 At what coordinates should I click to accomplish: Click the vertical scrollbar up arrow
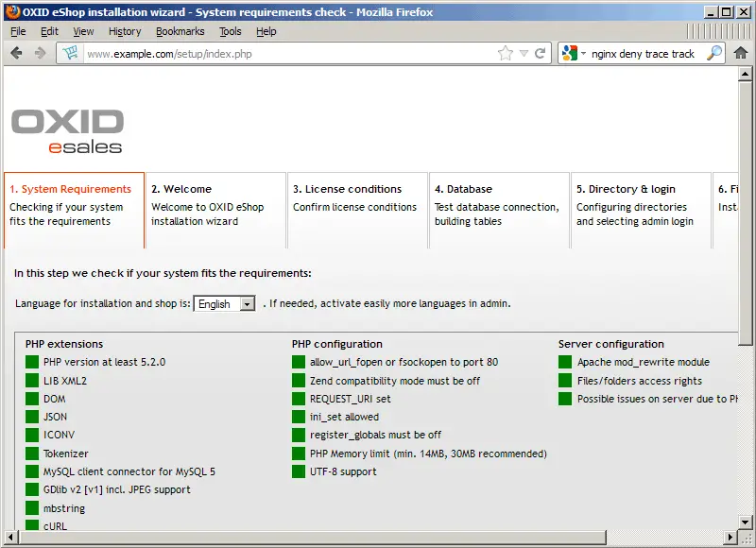click(x=745, y=74)
